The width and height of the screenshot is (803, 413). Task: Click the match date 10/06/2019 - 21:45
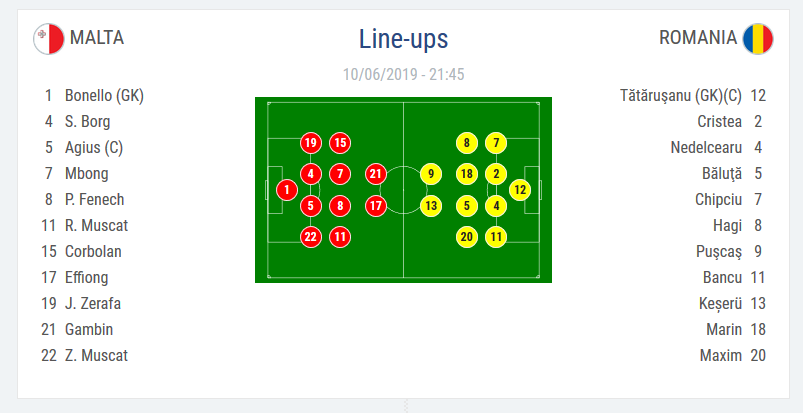pyautogui.click(x=403, y=74)
